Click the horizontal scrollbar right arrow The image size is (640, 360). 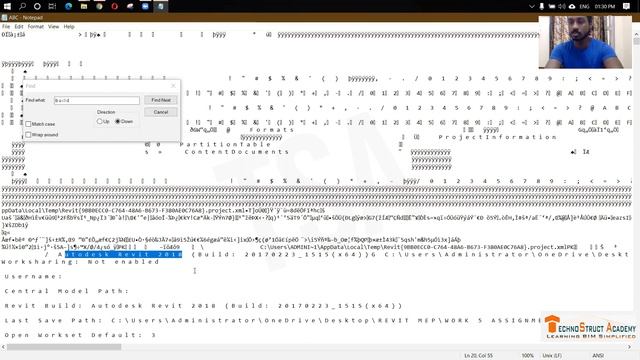coord(629,347)
